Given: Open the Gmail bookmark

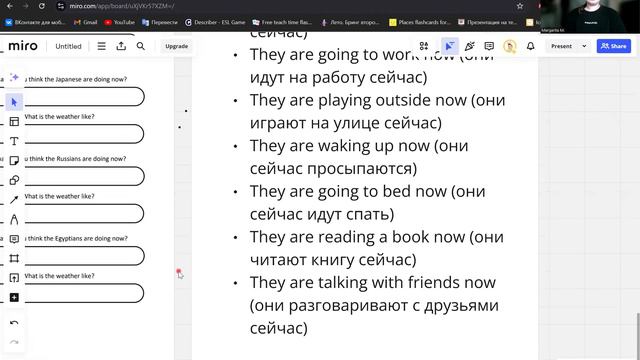Looking at the screenshot, I should [x=85, y=22].
